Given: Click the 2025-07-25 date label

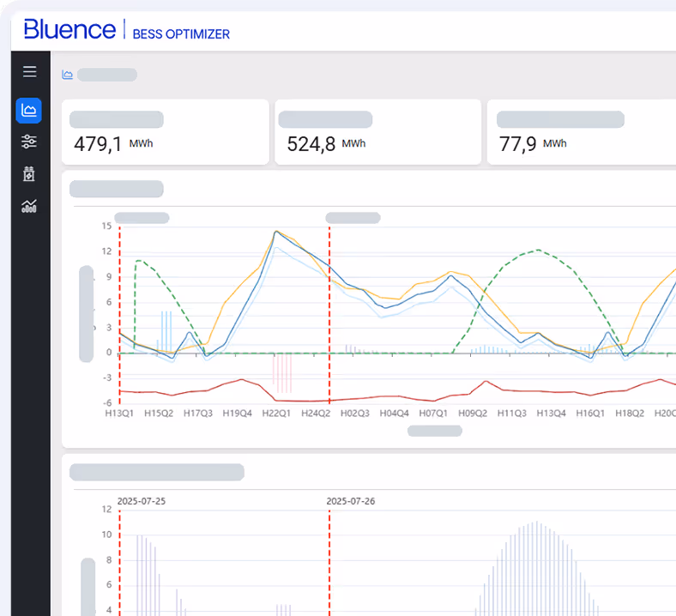Looking at the screenshot, I should coord(142,501).
